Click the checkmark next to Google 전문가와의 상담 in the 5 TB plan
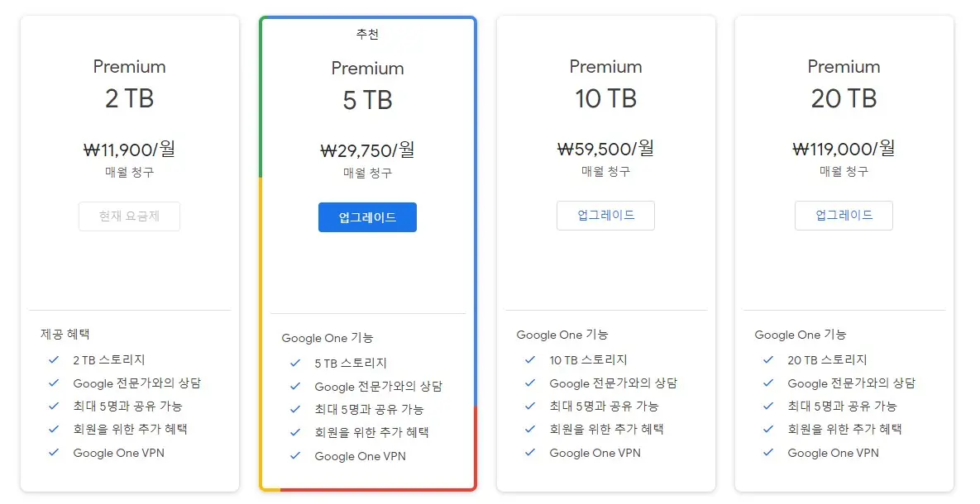Viewport: 980px width, 504px height. point(294,385)
